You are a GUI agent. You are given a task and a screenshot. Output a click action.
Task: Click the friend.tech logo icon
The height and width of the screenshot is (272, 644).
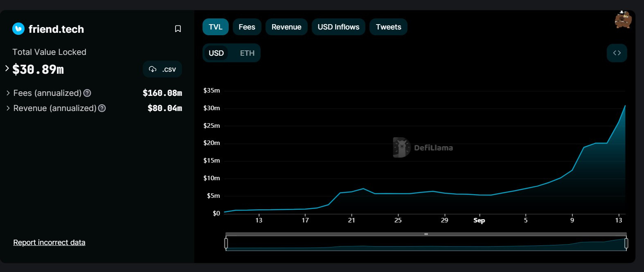(18, 29)
